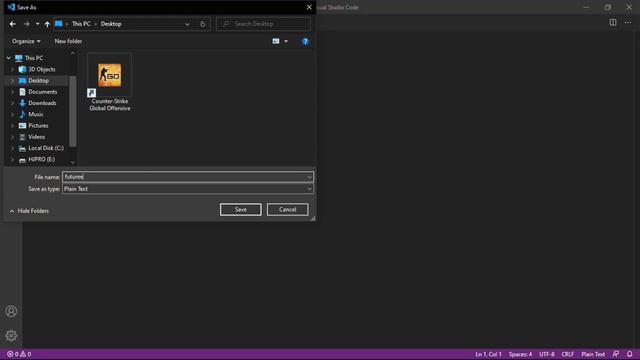Open the Organize menu
640x360 pixels.
26,41
